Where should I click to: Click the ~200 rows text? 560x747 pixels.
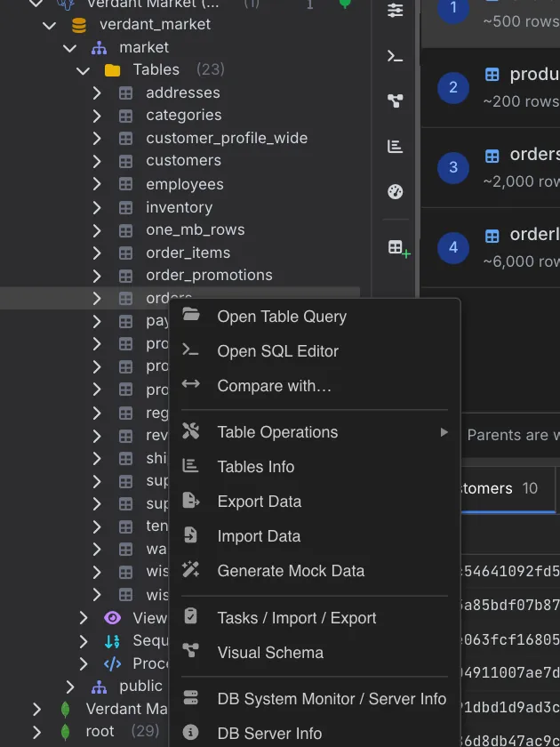pos(521,101)
